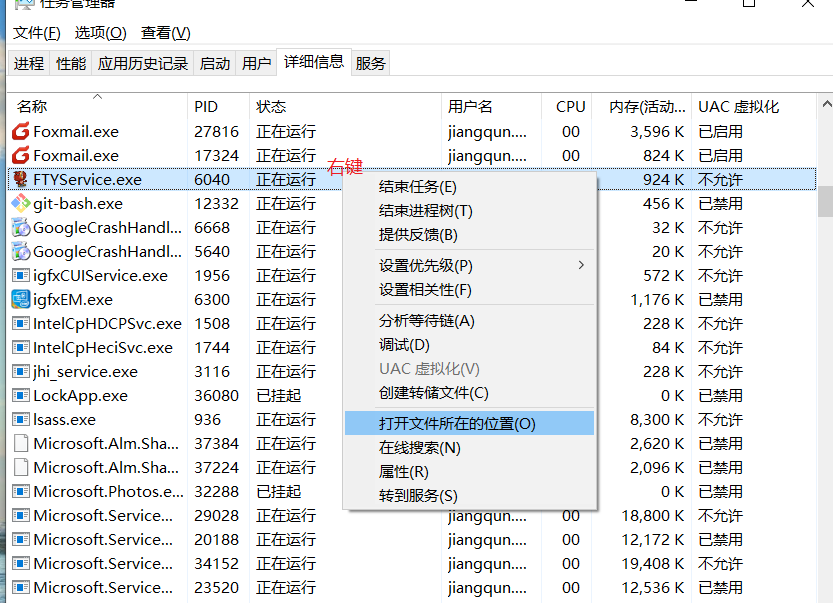The width and height of the screenshot is (833, 603).
Task: Click the Foxmail.exe icon with PID 27816
Action: pyautogui.click(x=20, y=131)
